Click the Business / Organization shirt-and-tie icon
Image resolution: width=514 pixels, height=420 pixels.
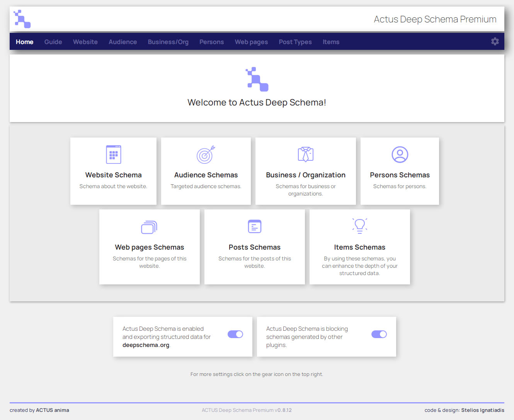[x=306, y=154]
